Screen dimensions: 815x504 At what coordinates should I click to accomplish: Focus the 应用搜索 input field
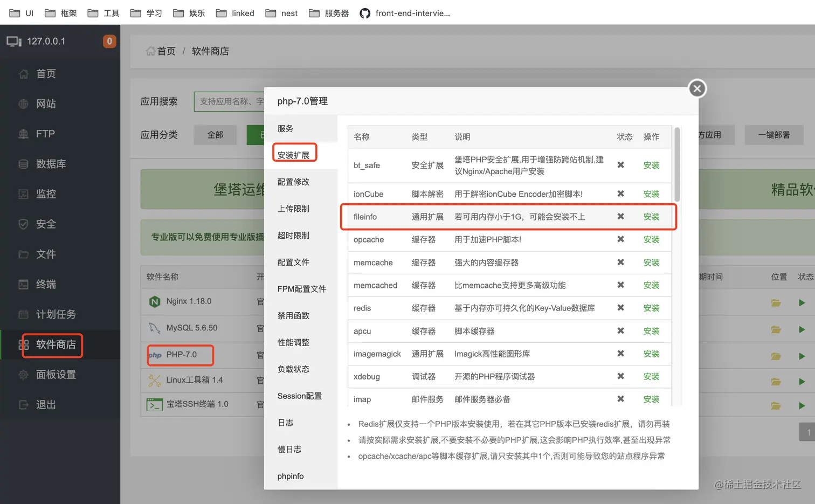[229, 101]
